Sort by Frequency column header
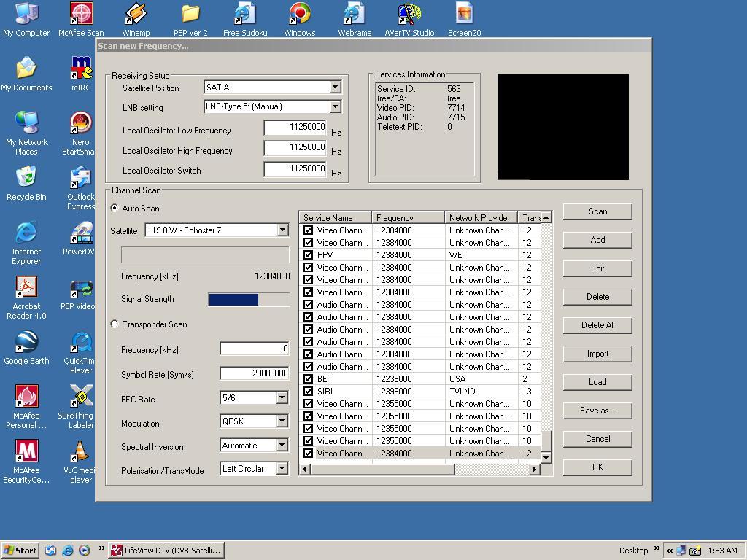The height and width of the screenshot is (560, 747). coord(408,217)
